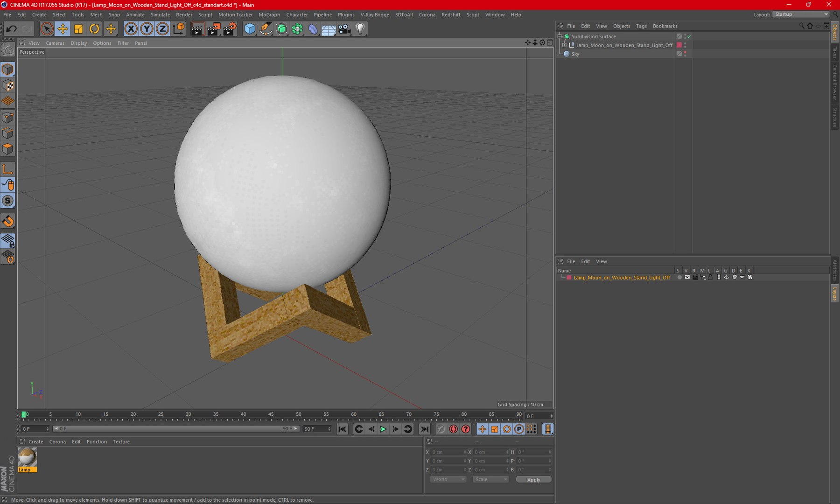Image resolution: width=840 pixels, height=504 pixels.
Task: Select the Sky object in Object Manager
Action: click(575, 54)
